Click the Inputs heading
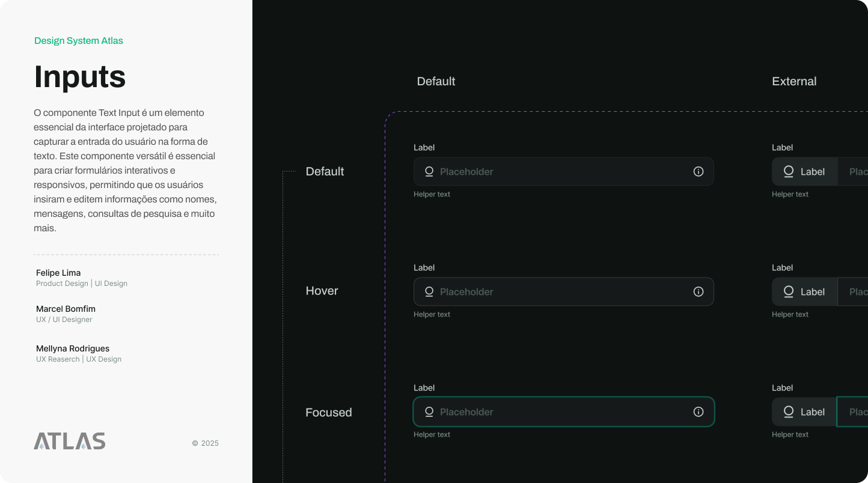Screen dimensions: 868x483 click(80, 76)
